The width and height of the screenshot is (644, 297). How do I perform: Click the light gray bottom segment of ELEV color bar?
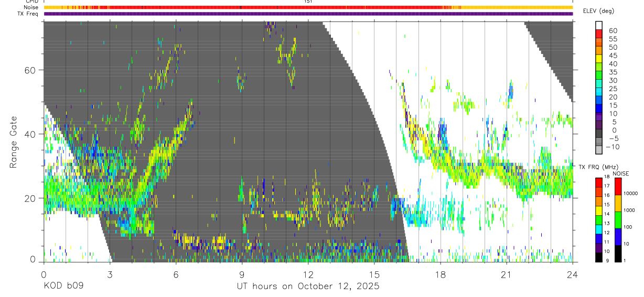[x=599, y=150]
